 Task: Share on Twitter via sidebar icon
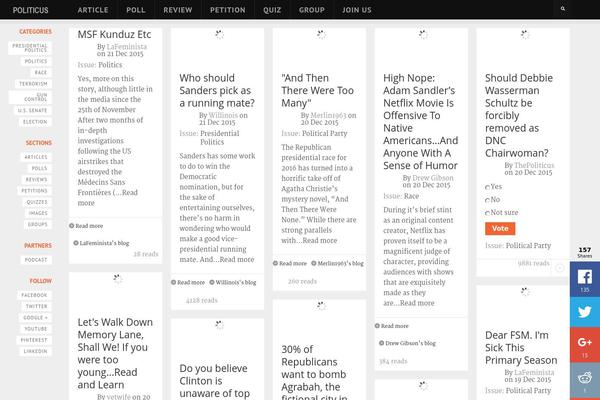pyautogui.click(x=585, y=312)
